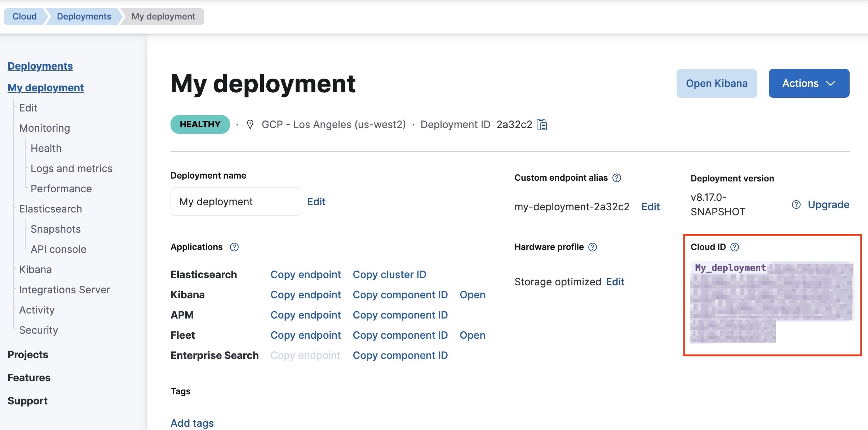Open the Actions dropdown menu
Image resolution: width=868 pixels, height=430 pixels.
pyautogui.click(x=809, y=83)
